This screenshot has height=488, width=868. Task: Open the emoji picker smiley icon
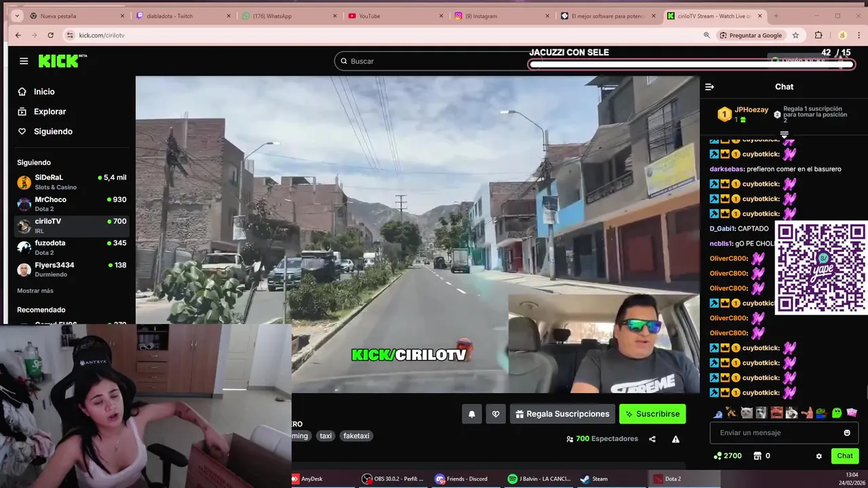847,432
